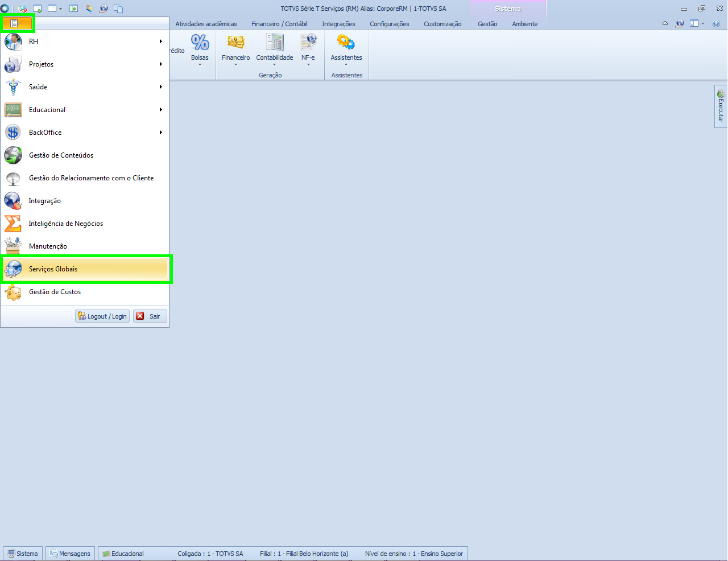Click the Sistema contextual tab header
This screenshot has height=561, width=728.
(x=508, y=9)
